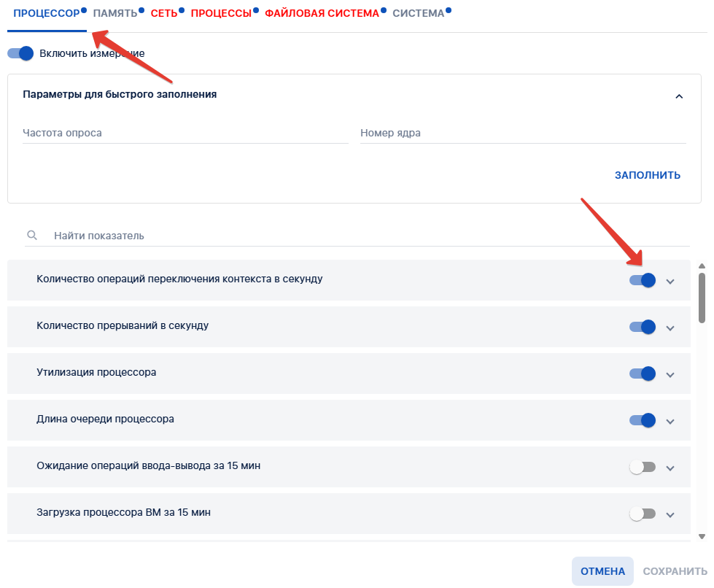Expand 'Длина очереди процессора' chevron
This screenshot has width=714, height=588.
pyautogui.click(x=671, y=422)
